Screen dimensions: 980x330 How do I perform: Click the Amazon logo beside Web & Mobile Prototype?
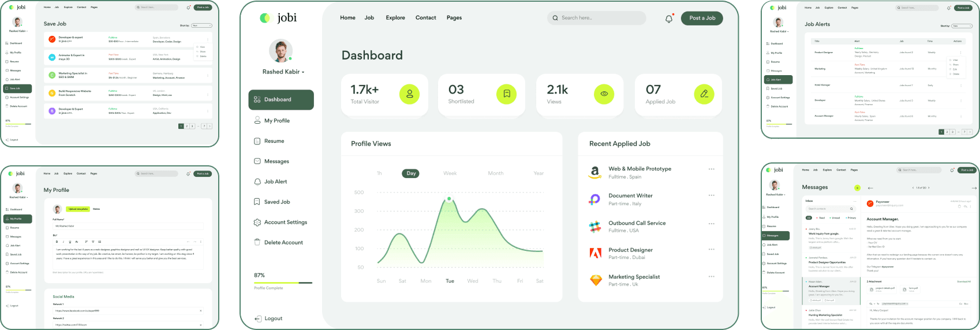pyautogui.click(x=595, y=172)
